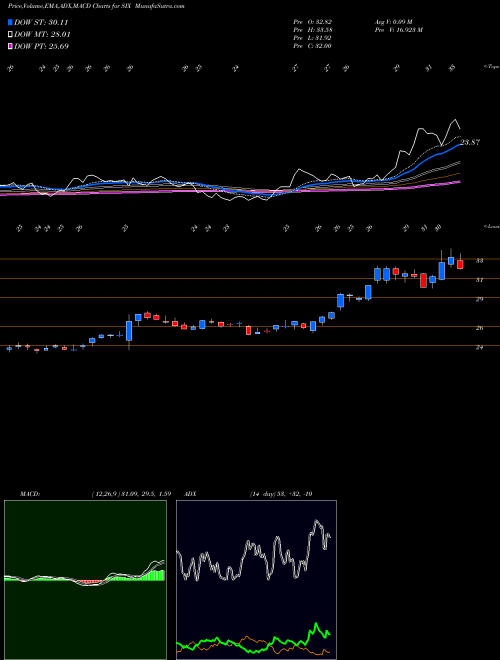Click the 23.87 EMA value label
The image size is (500, 660).
470,142
